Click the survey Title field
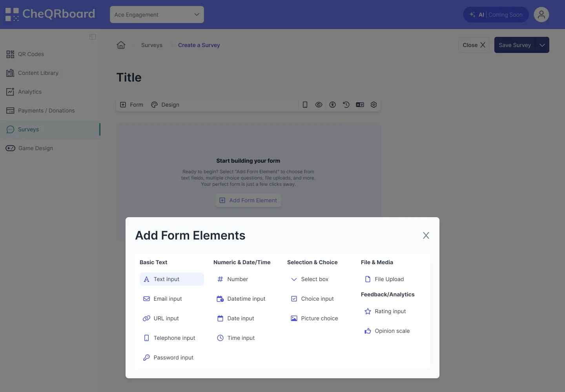Image resolution: width=565 pixels, height=392 pixels. click(129, 78)
